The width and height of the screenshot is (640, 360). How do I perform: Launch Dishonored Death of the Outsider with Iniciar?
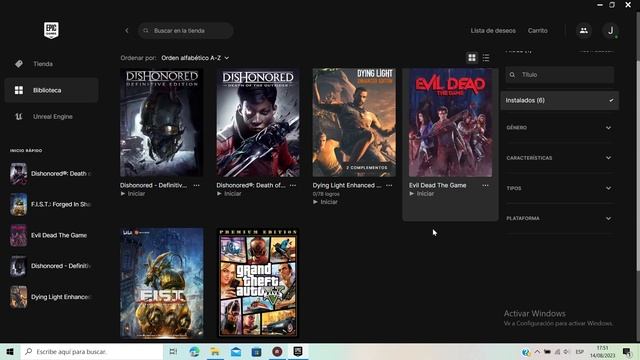point(229,194)
